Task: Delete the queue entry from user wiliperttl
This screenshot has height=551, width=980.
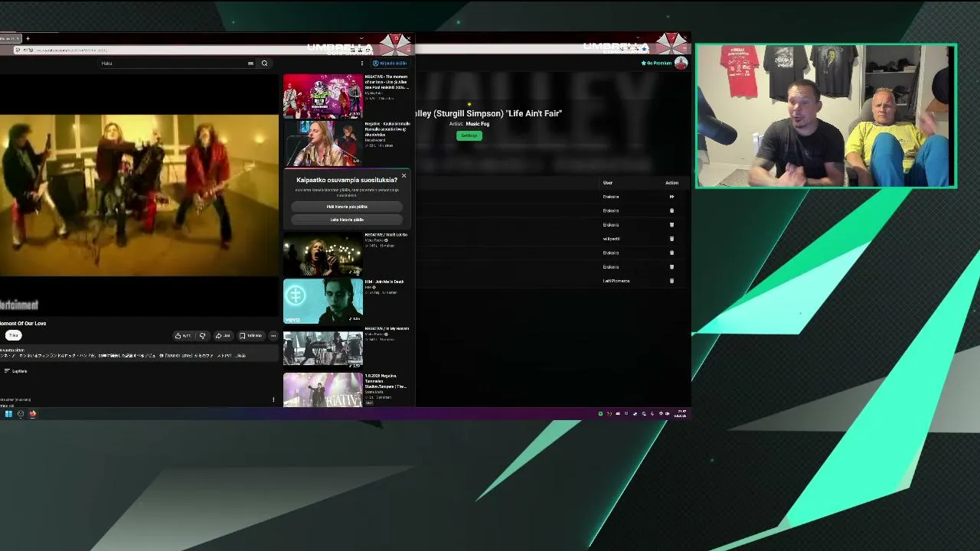Action: (x=671, y=239)
